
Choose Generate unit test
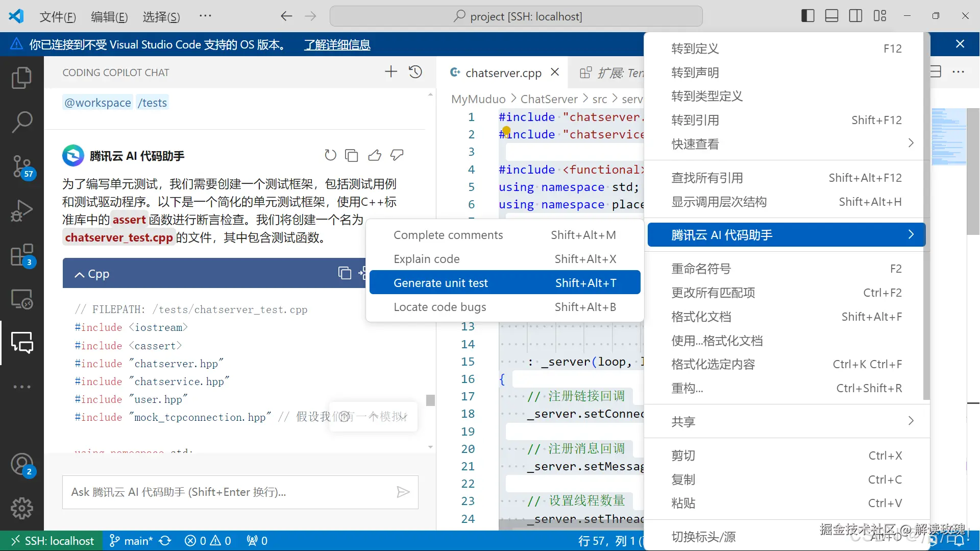click(x=505, y=283)
